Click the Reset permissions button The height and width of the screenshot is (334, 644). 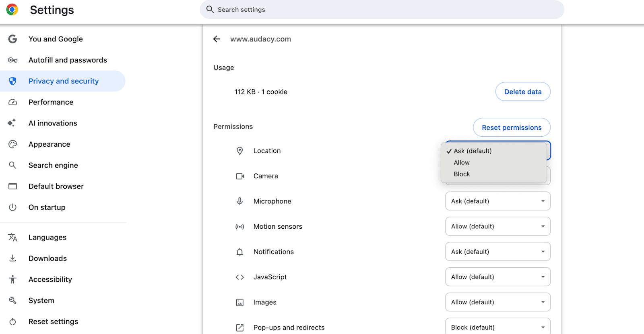511,127
